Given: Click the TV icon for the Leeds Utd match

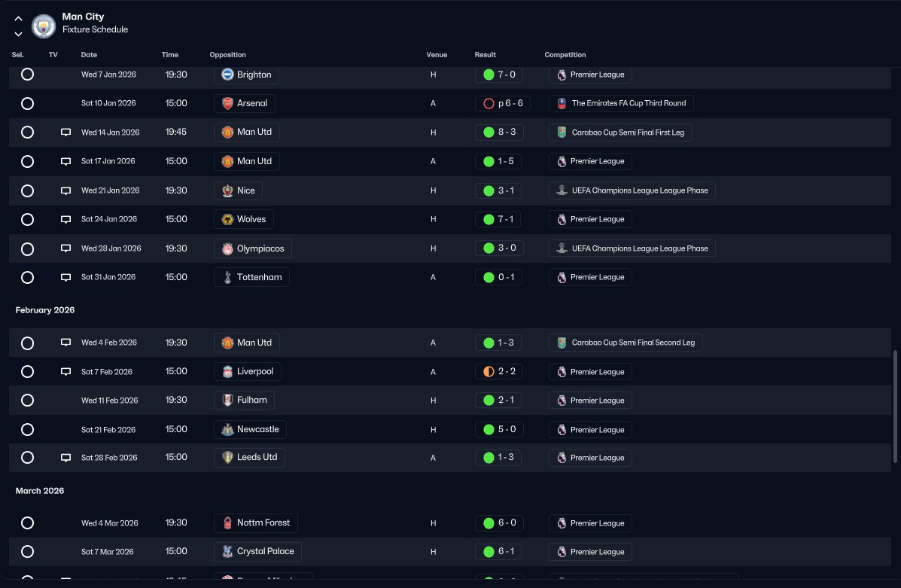Looking at the screenshot, I should pyautogui.click(x=66, y=458).
